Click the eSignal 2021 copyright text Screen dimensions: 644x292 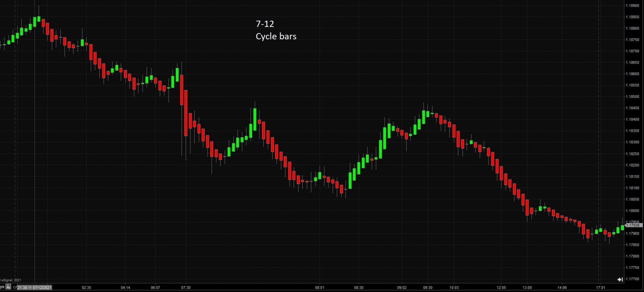pos(11,280)
